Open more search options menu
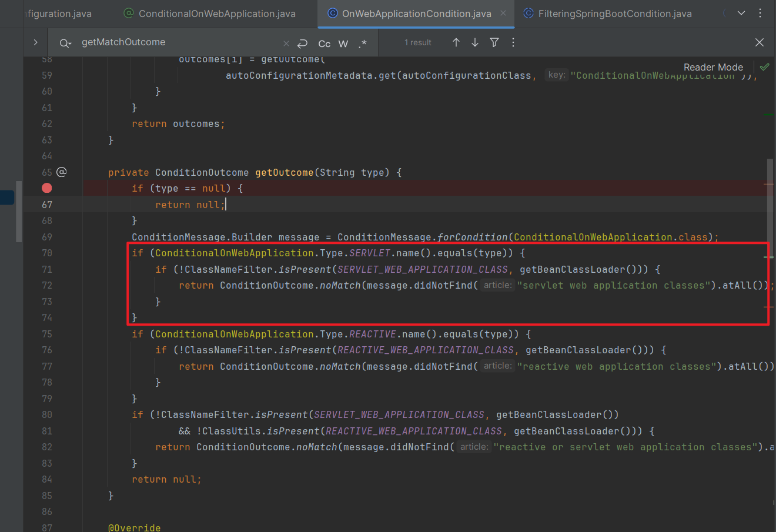This screenshot has width=776, height=532. [x=513, y=42]
